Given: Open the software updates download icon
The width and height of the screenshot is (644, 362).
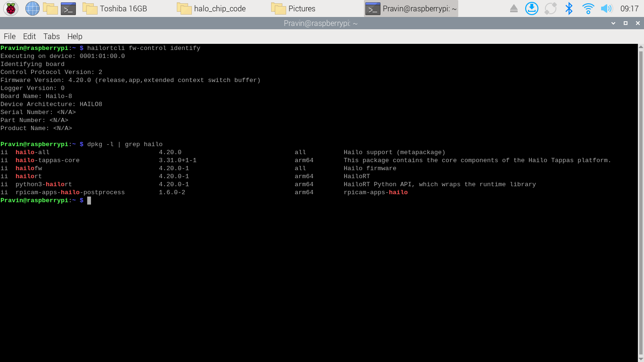Looking at the screenshot, I should [532, 8].
